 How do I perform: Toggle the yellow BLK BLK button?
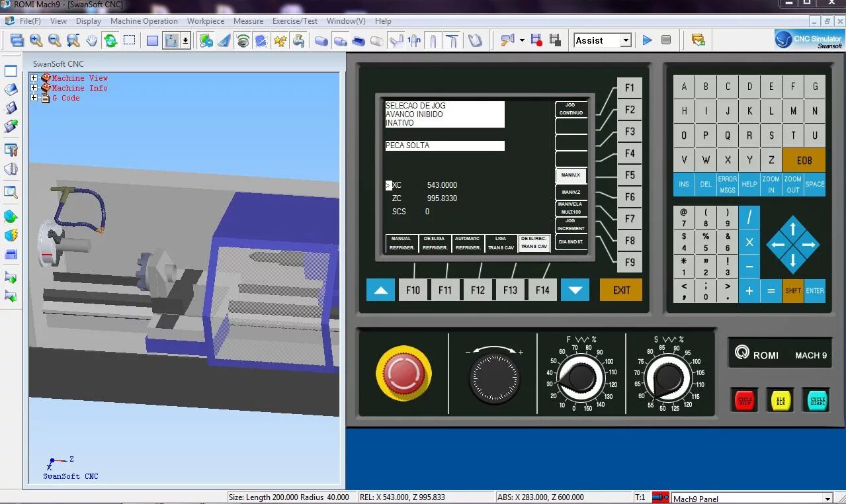(781, 400)
